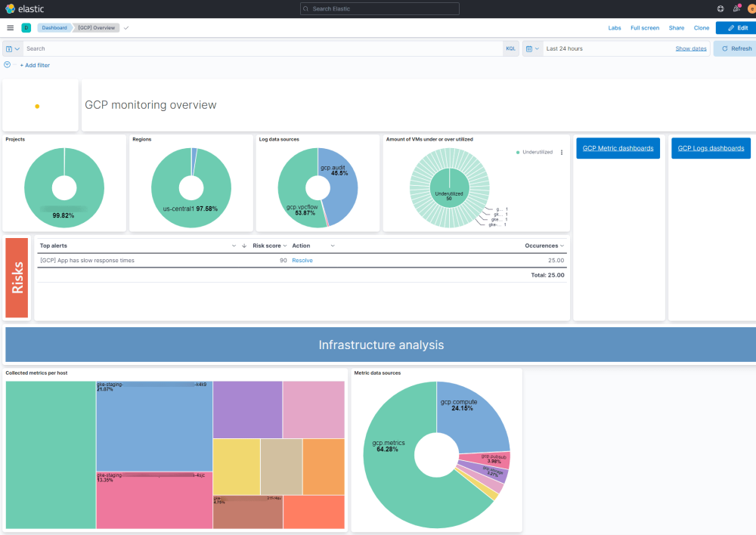This screenshot has height=535, width=756.
Task: Open the saved query dropdown arrow
Action: 17,48
